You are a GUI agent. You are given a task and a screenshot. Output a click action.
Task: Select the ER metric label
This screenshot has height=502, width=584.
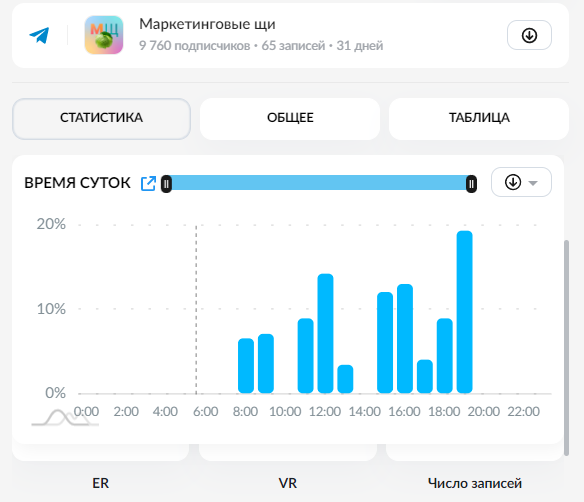(x=101, y=483)
